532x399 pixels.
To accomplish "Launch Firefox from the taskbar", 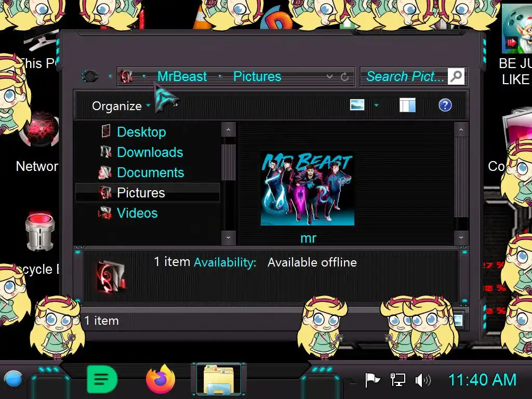I will coord(161,379).
